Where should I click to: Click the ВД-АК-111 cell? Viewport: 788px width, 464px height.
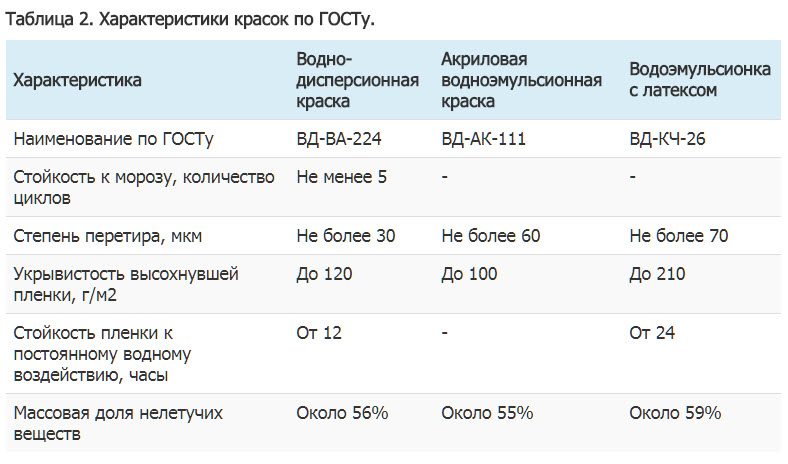point(483,139)
